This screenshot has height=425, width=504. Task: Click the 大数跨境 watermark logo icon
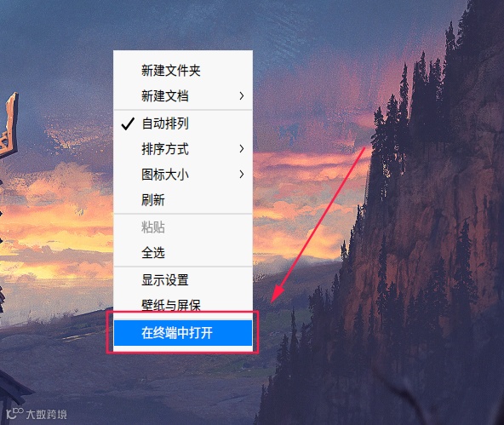[14, 413]
